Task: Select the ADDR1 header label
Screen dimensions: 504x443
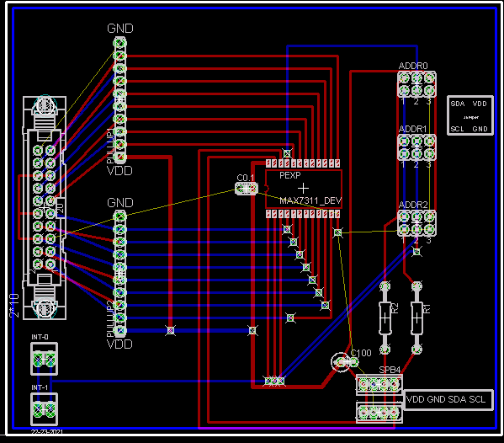Action: (413, 129)
